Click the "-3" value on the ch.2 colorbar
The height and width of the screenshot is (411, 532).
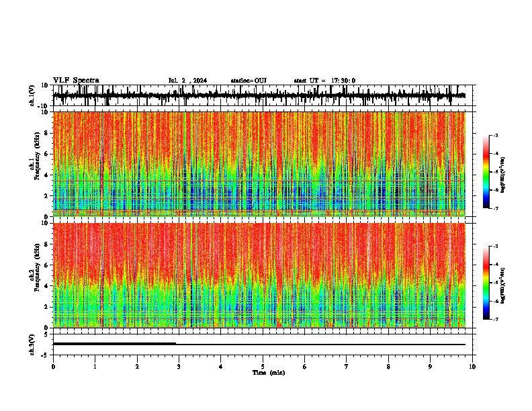click(495, 246)
